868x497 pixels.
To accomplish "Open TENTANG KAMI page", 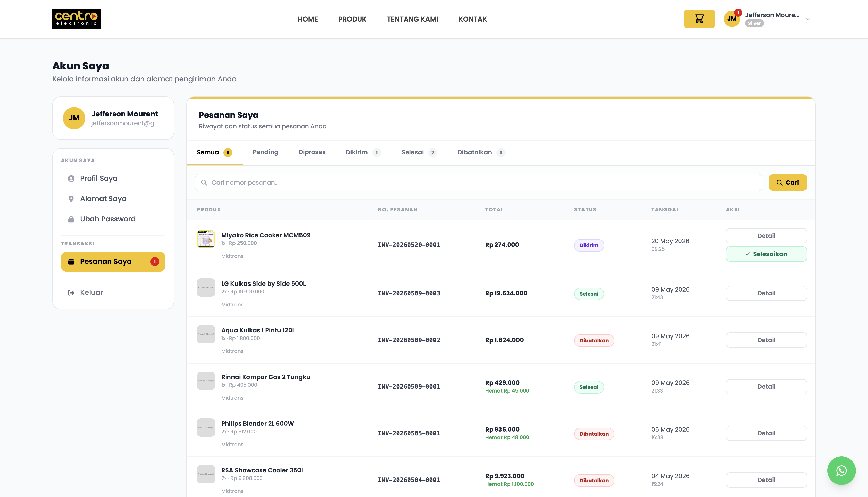I will coord(412,19).
